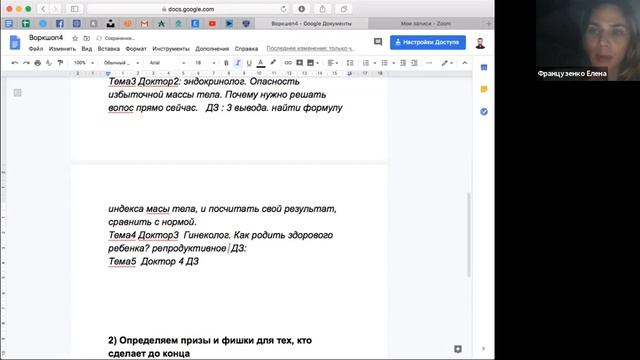
Task: Open numbered list dropdown
Action: coord(369,63)
